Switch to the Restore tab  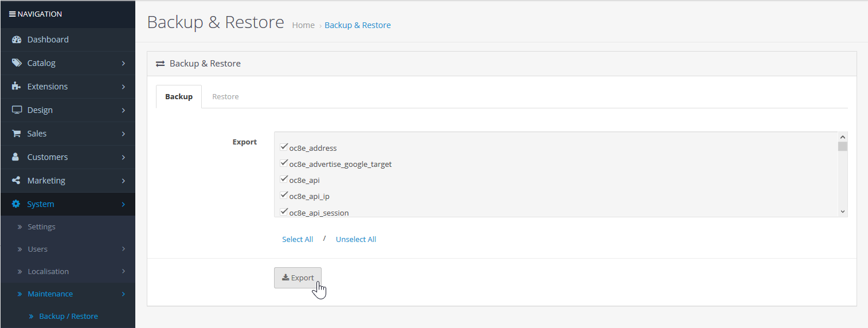coord(225,97)
